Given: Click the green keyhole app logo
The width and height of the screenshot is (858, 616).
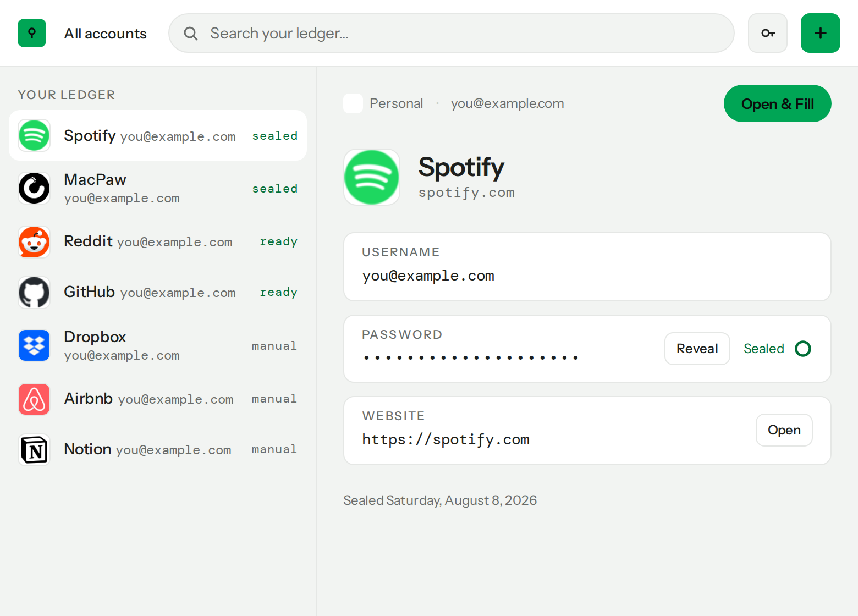Looking at the screenshot, I should click(x=32, y=33).
